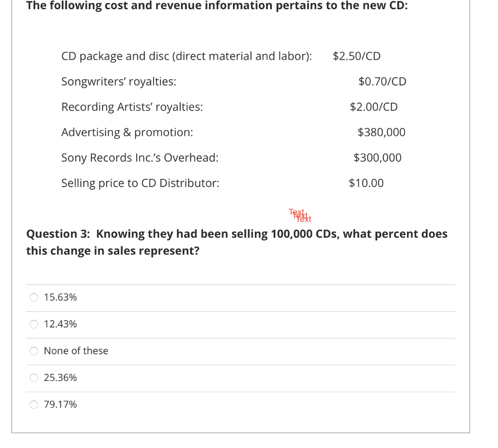Select the Advertising & promotion $380,000 value

tap(381, 132)
